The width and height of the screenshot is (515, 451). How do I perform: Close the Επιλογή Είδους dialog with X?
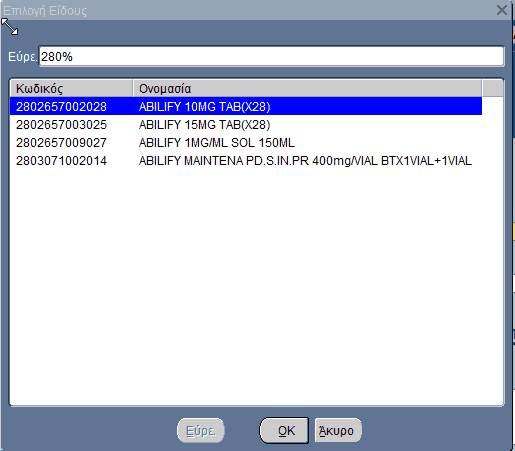pyautogui.click(x=502, y=10)
